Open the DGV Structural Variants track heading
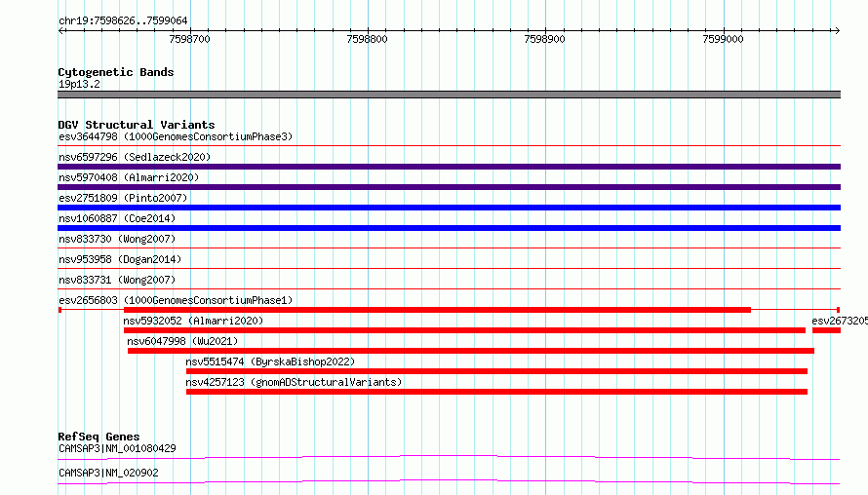The height and width of the screenshot is (495, 868). coord(137,125)
